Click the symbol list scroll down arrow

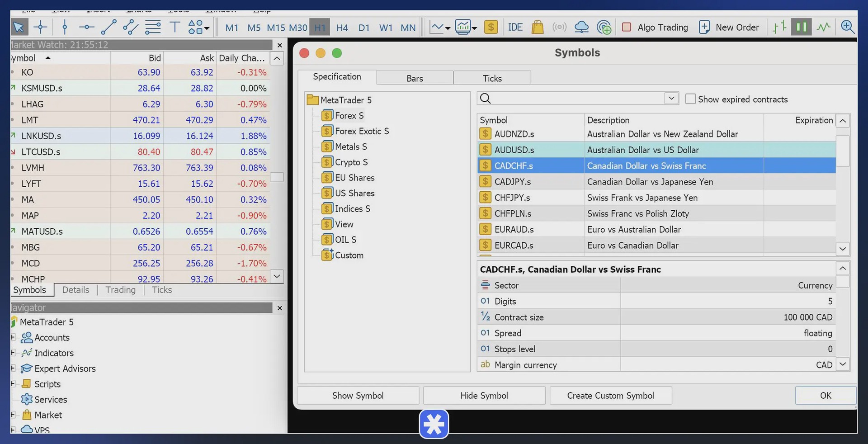pyautogui.click(x=843, y=249)
